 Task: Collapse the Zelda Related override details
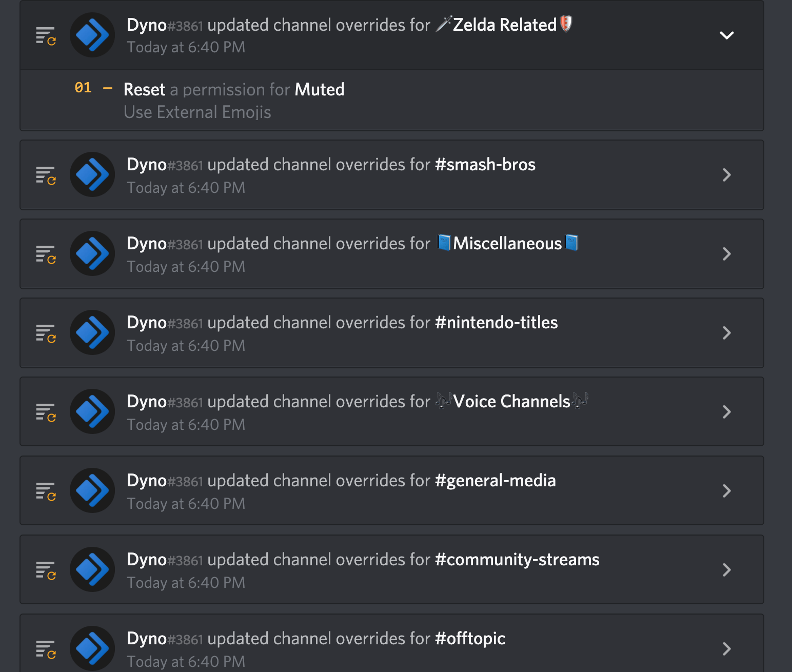(727, 35)
